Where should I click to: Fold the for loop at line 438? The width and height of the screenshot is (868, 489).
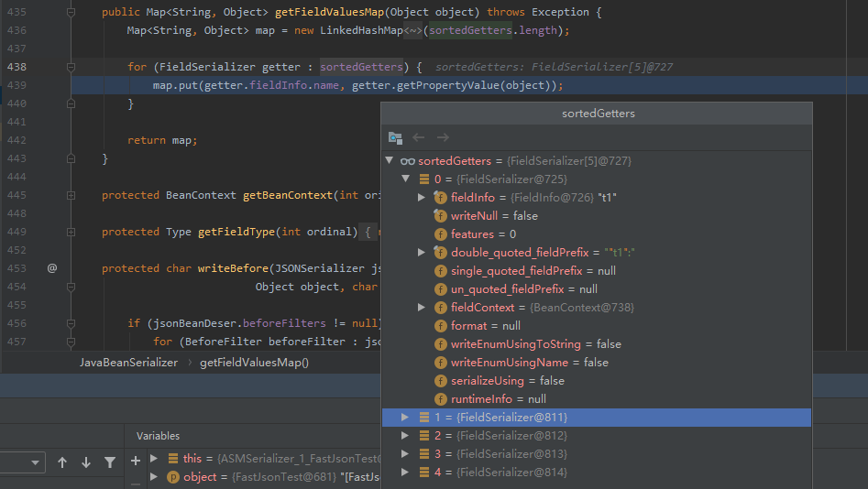click(71, 67)
